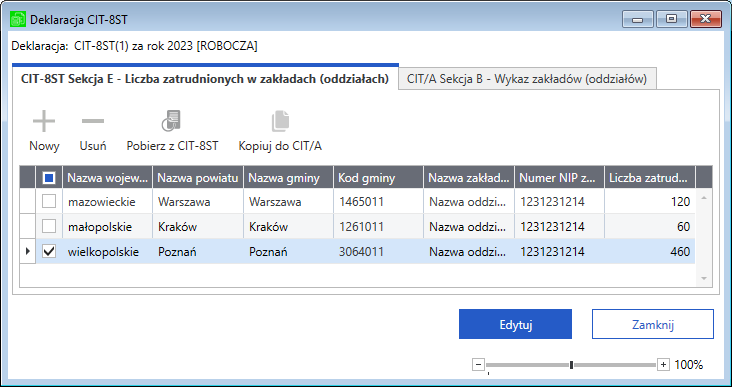This screenshot has height=387, width=732.
Task: Click the Pobierz z CIT-8ST icon
Action: coord(172,121)
